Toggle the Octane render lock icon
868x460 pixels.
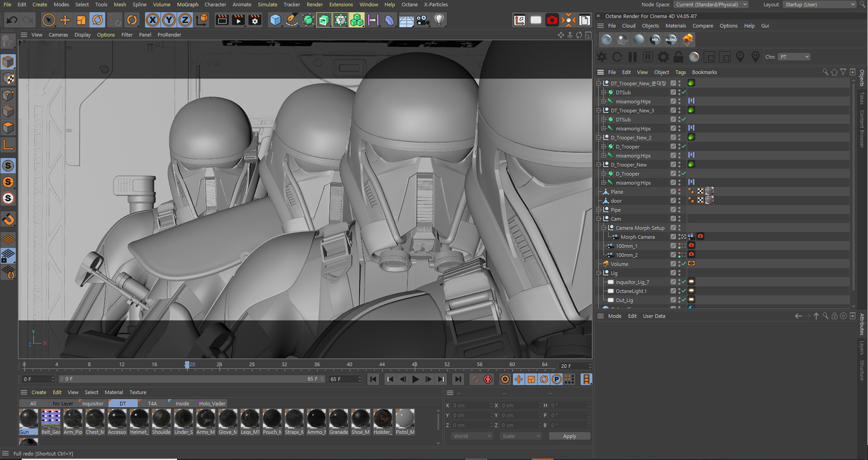pos(678,57)
